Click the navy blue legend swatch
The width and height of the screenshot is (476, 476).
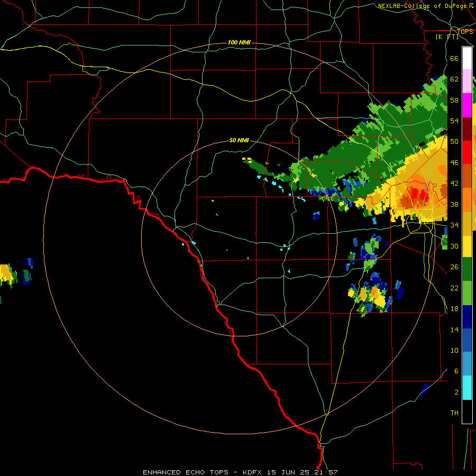467,317
